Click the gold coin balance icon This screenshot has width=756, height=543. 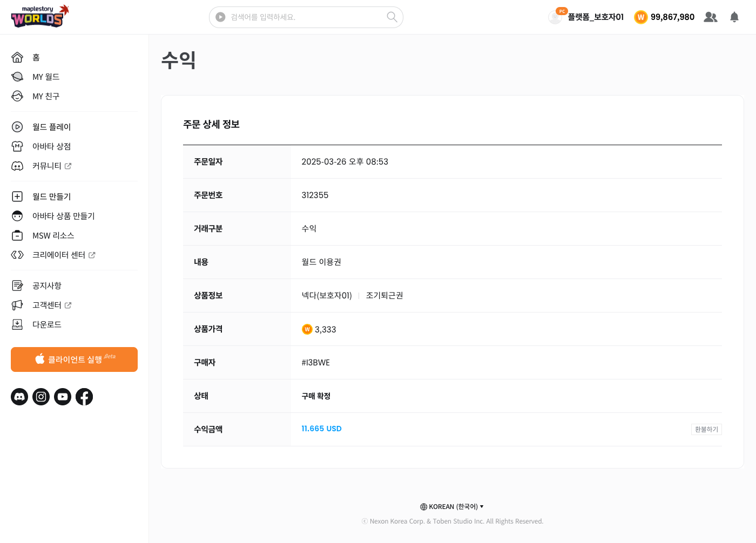point(640,17)
